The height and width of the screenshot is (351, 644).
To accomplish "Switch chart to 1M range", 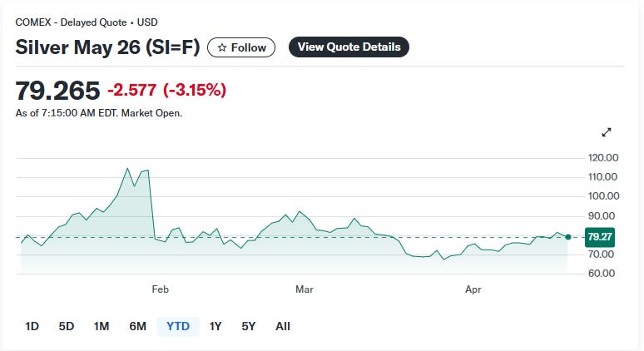I will [x=101, y=326].
